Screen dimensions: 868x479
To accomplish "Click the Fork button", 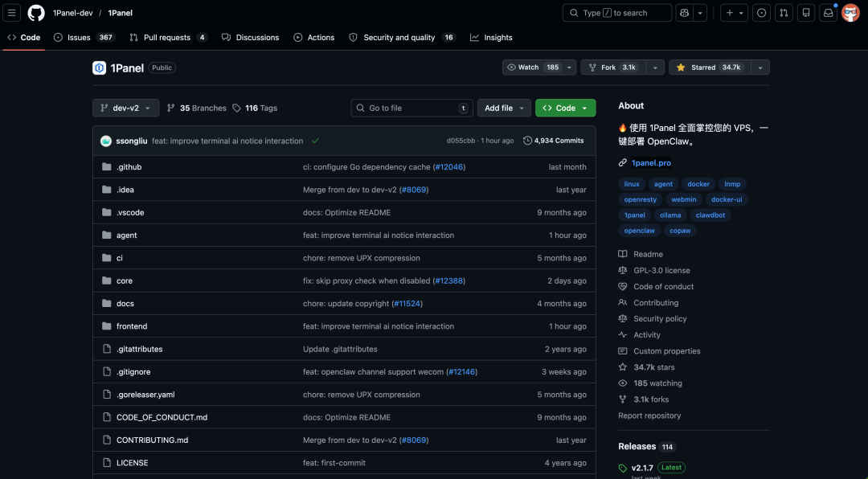I will 613,68.
